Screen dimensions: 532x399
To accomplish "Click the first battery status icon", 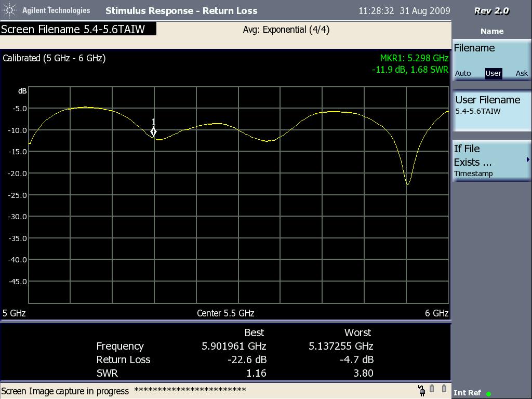I will (x=432, y=389).
